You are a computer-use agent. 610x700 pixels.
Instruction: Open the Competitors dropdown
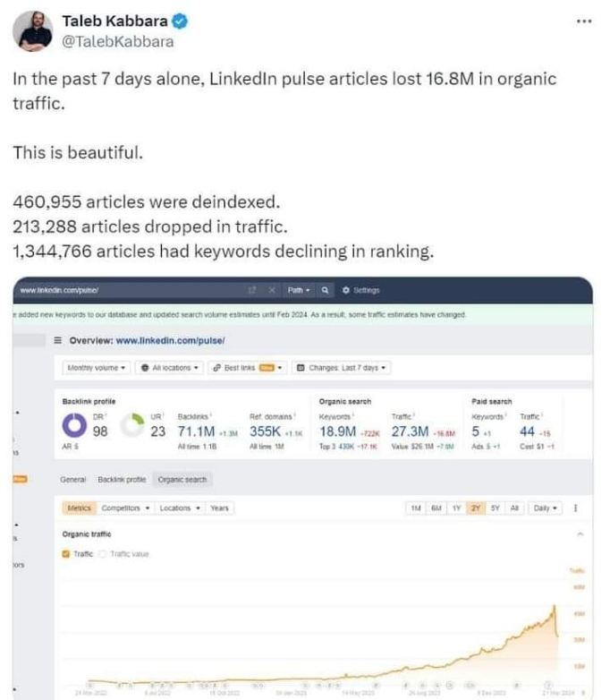point(125,508)
